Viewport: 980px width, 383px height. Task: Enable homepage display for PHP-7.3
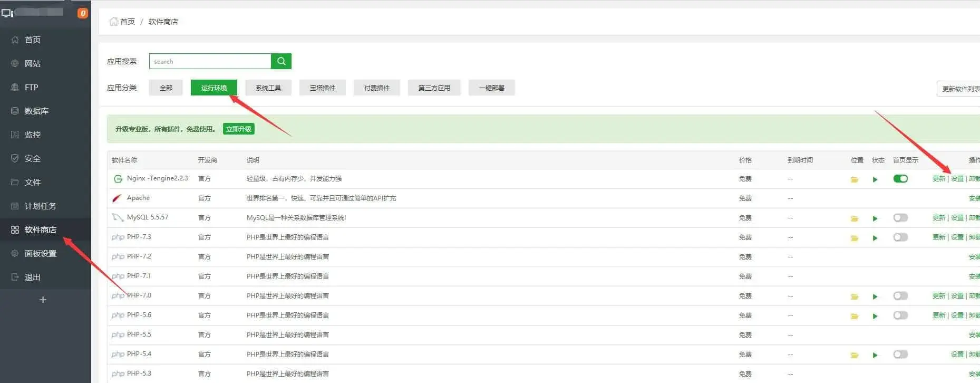pos(900,237)
